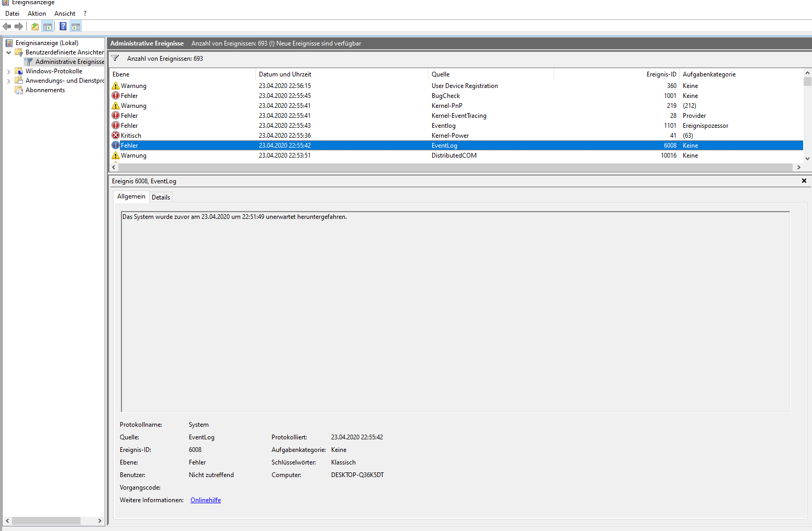Click tree pane scroll left arrow

click(7, 521)
